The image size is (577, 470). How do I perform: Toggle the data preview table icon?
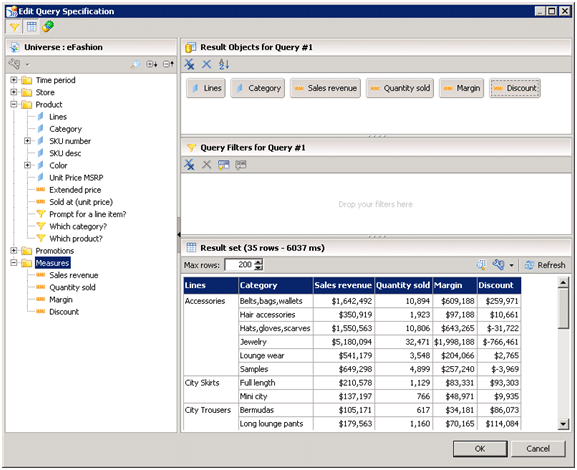point(32,26)
